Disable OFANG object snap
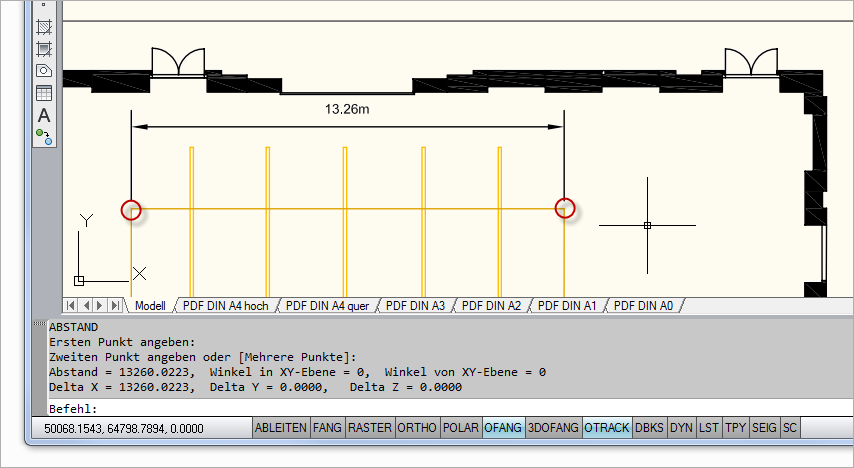The height and width of the screenshot is (468, 854). (x=503, y=428)
